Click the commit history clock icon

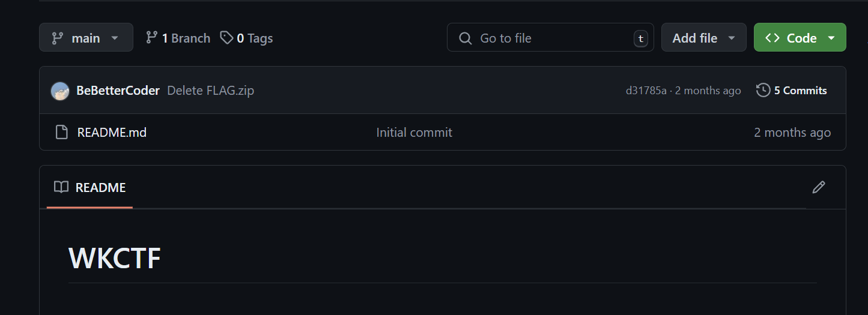pyautogui.click(x=763, y=91)
